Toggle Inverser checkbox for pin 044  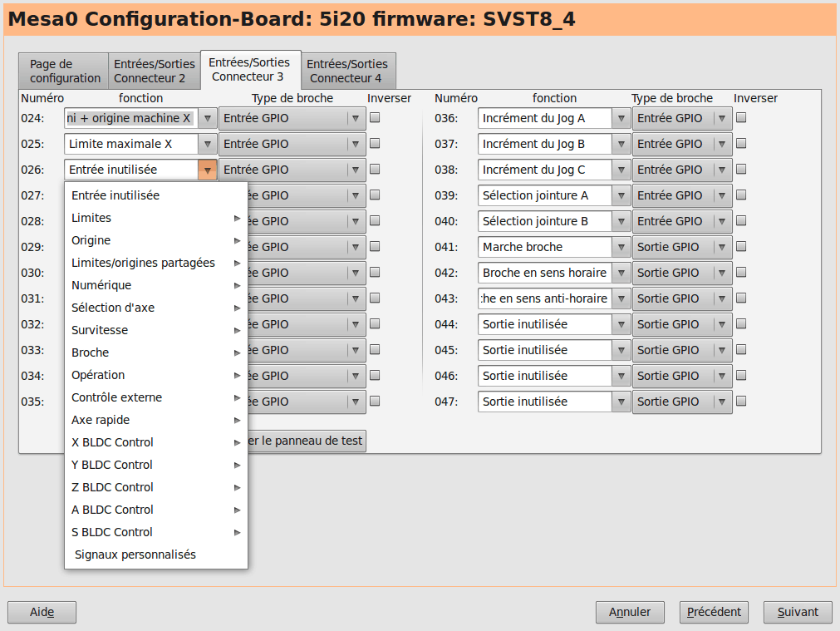pyautogui.click(x=741, y=323)
